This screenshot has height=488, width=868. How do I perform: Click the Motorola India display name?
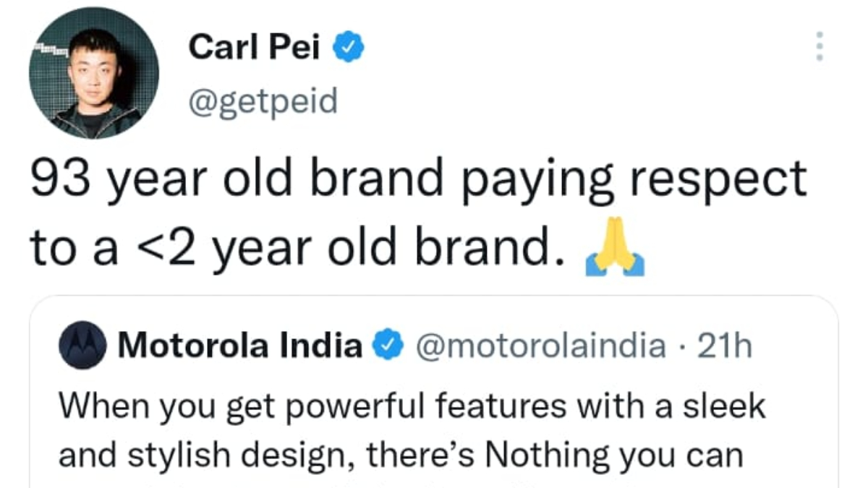pos(239,345)
